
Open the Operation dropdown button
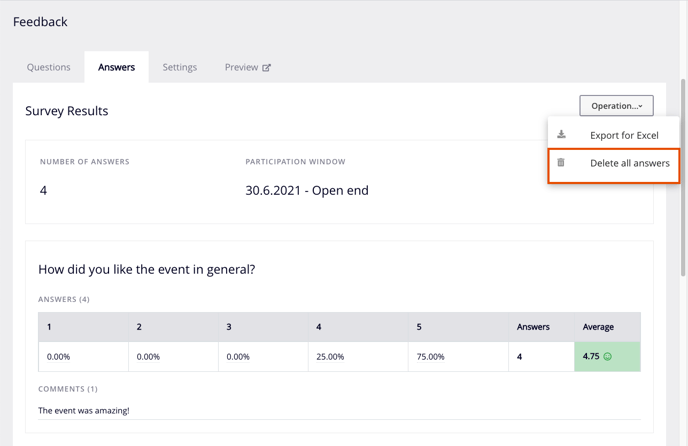pos(616,106)
